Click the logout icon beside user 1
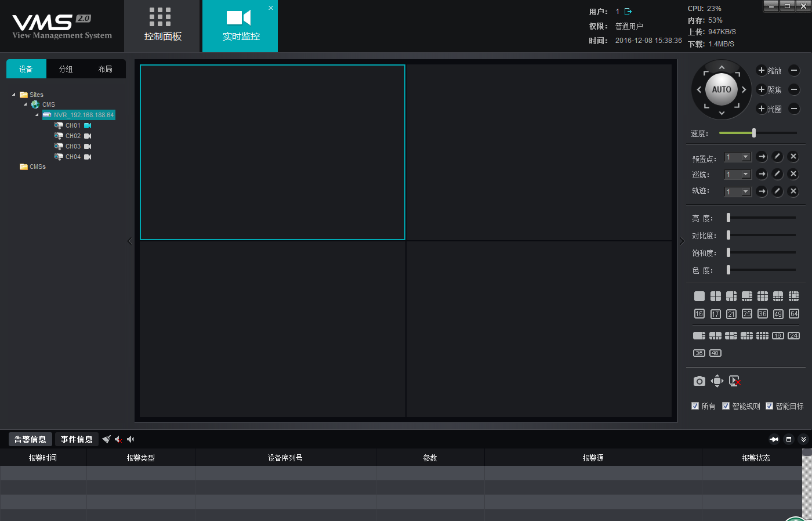812x521 pixels. point(628,12)
